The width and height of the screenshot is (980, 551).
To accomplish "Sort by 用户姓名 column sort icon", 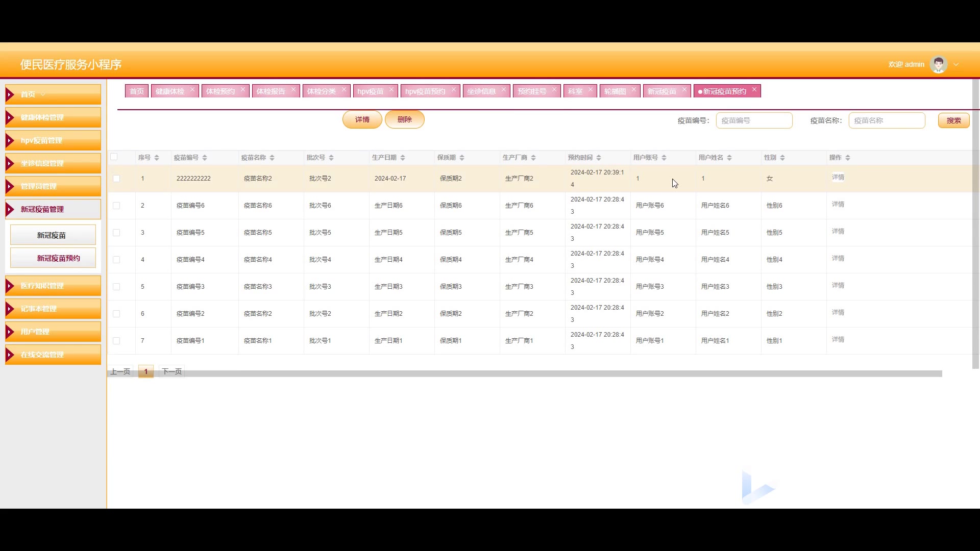I will click(729, 158).
